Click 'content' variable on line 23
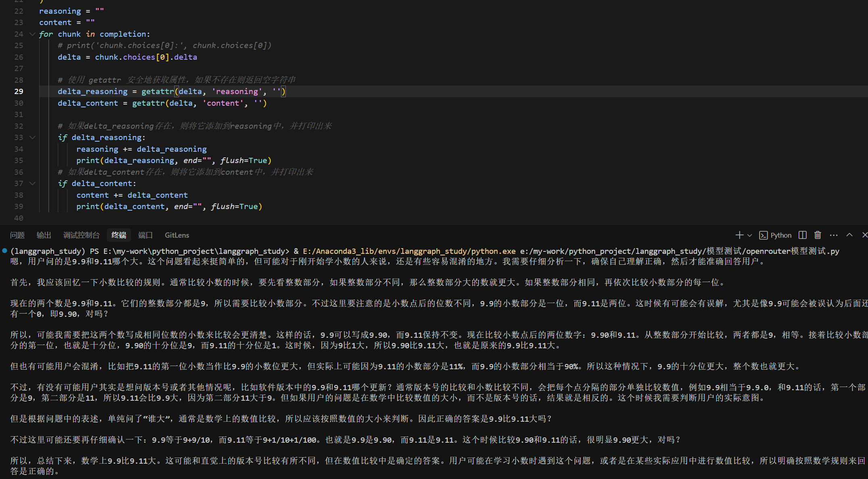This screenshot has width=868, height=479. tap(55, 23)
